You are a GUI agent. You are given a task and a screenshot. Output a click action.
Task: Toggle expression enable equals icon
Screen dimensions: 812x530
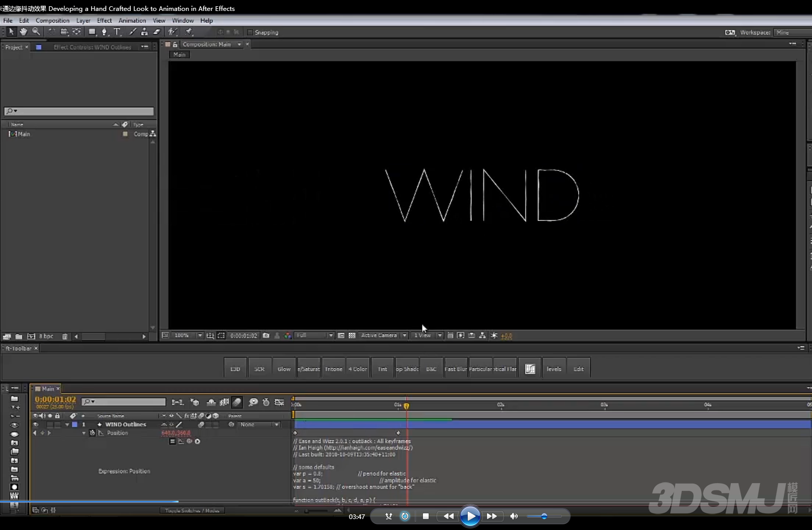172,441
